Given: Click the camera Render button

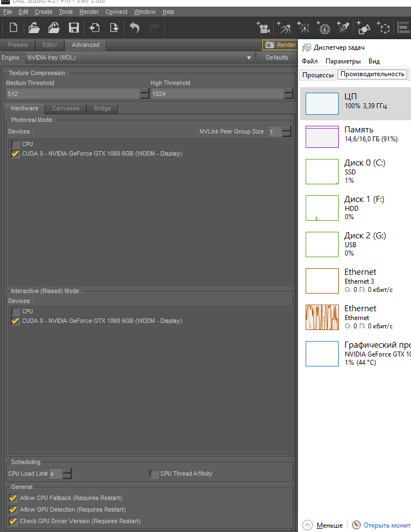Looking at the screenshot, I should click(x=280, y=45).
